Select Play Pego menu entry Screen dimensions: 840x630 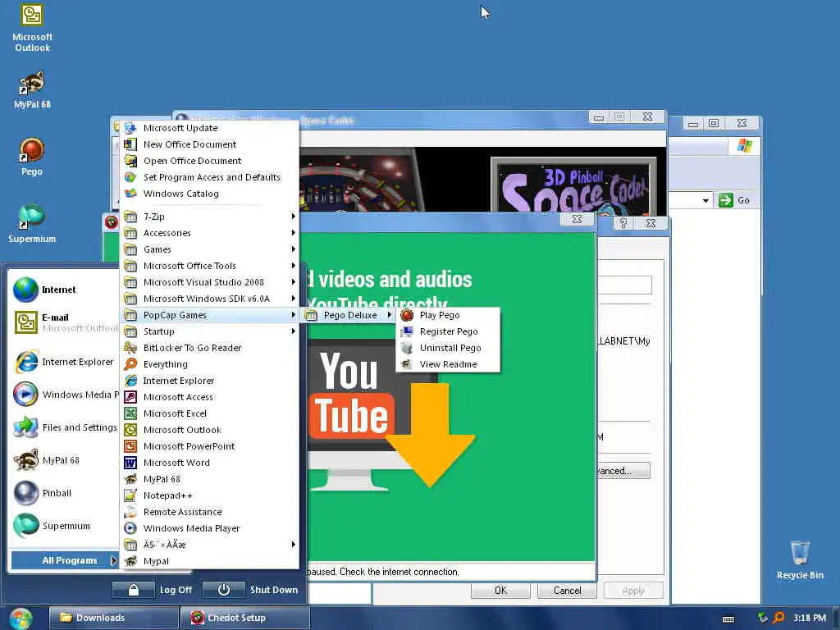[448, 315]
